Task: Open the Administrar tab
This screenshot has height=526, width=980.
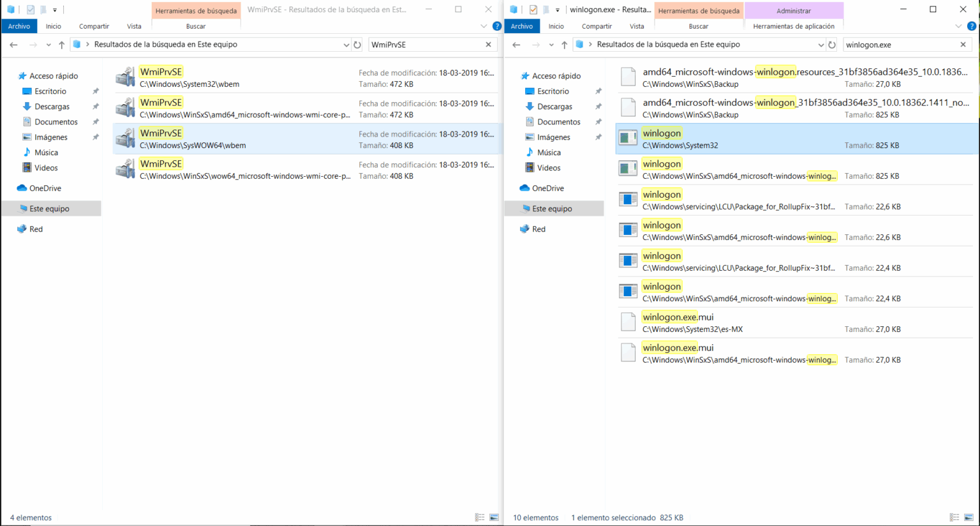Action: (x=793, y=11)
